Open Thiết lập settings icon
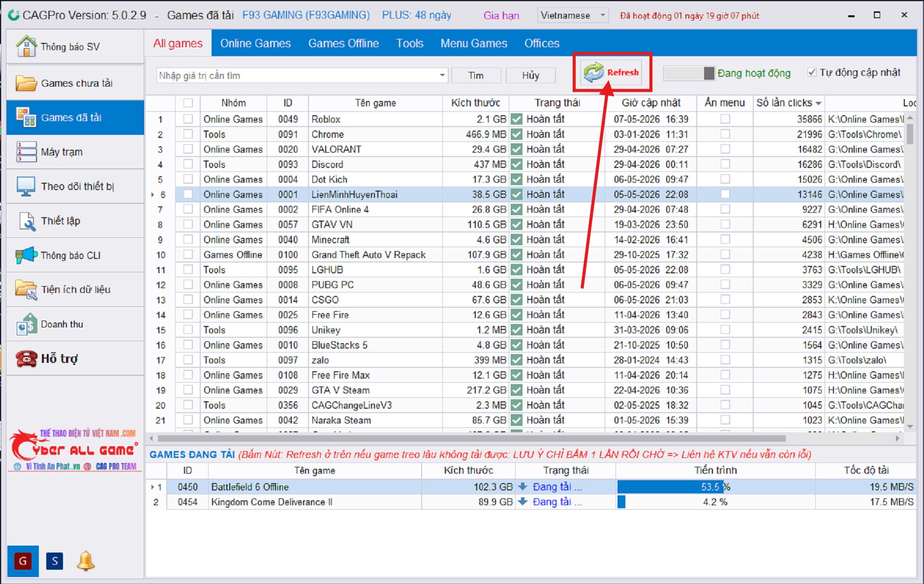 point(27,221)
